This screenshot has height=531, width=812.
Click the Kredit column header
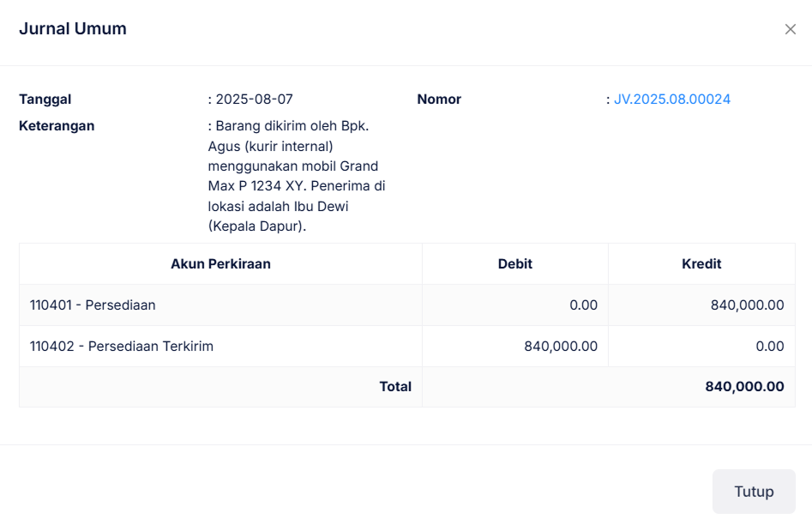(701, 264)
